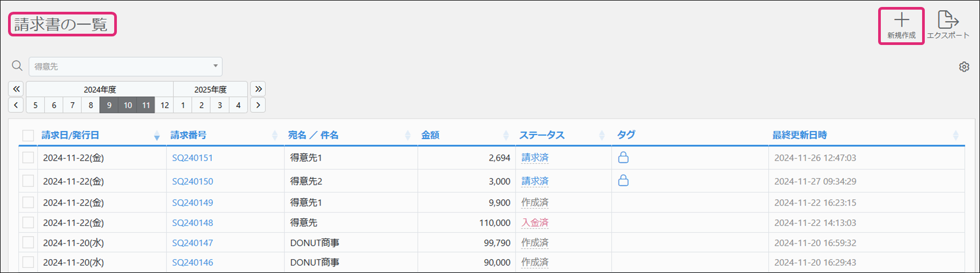Viewport: 980px width, 273px height.
Task: Click the エクスポート export icon
Action: click(947, 20)
